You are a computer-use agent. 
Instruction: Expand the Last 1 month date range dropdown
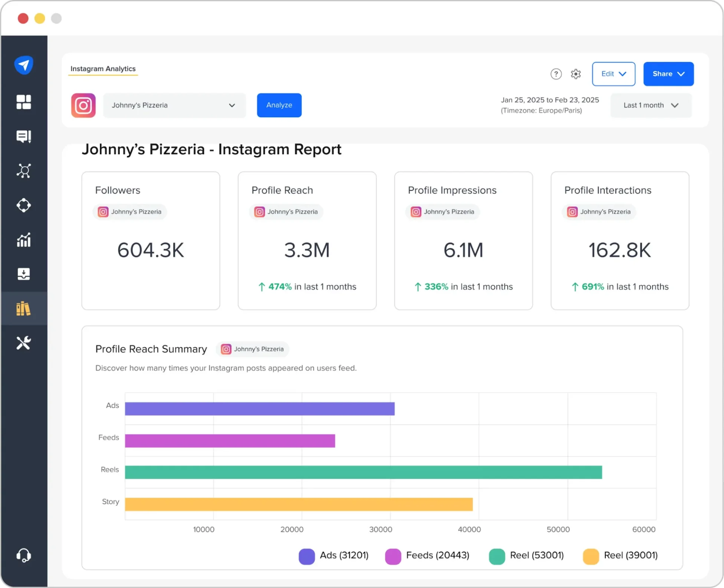tap(650, 106)
